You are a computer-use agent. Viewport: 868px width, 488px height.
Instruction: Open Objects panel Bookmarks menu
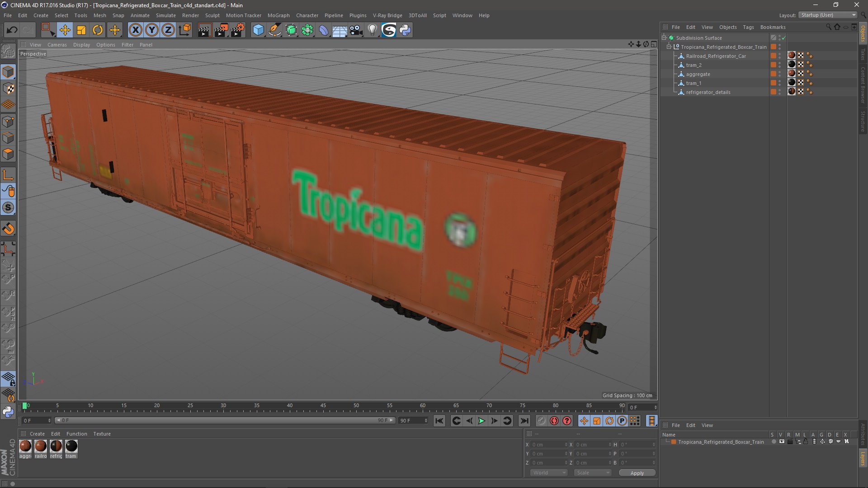click(773, 27)
